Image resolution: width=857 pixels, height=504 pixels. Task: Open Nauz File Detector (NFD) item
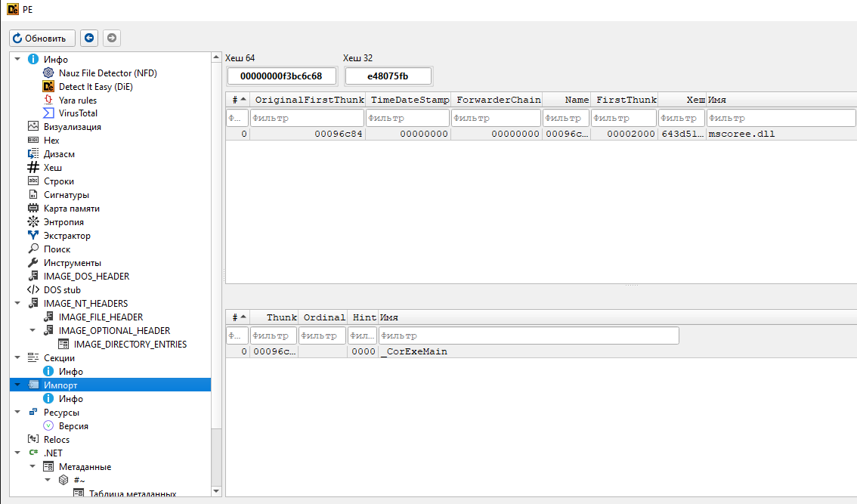click(x=107, y=73)
